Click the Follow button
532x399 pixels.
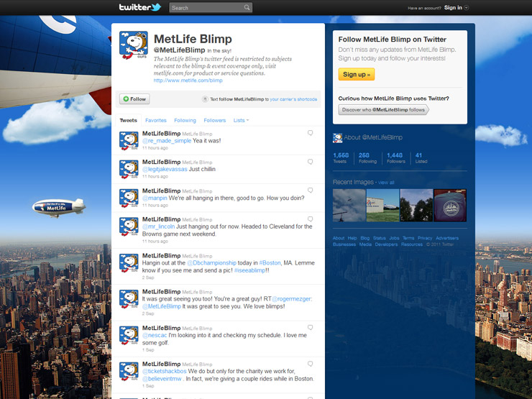[x=134, y=99]
